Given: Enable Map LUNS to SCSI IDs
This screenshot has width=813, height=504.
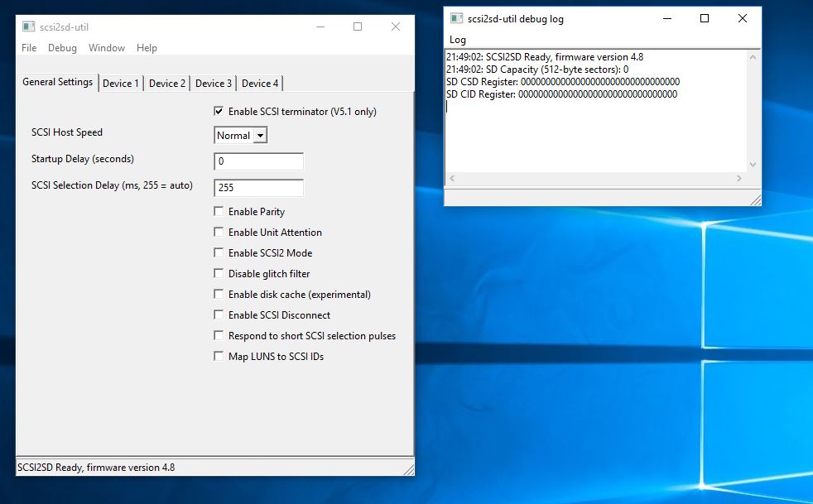Looking at the screenshot, I should 219,356.
